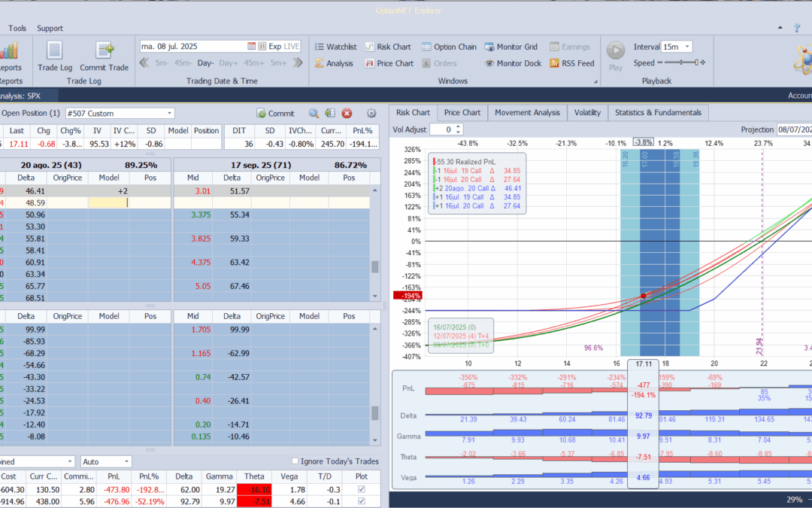Toggle the Plot checkbox on the first position row
812x508 pixels.
362,489
